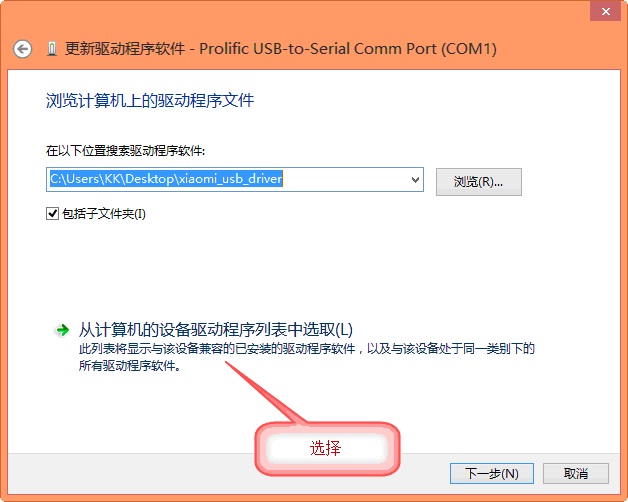628x502 pixels.
Task: Click the green arrow beside the driver list option
Action: (x=62, y=330)
